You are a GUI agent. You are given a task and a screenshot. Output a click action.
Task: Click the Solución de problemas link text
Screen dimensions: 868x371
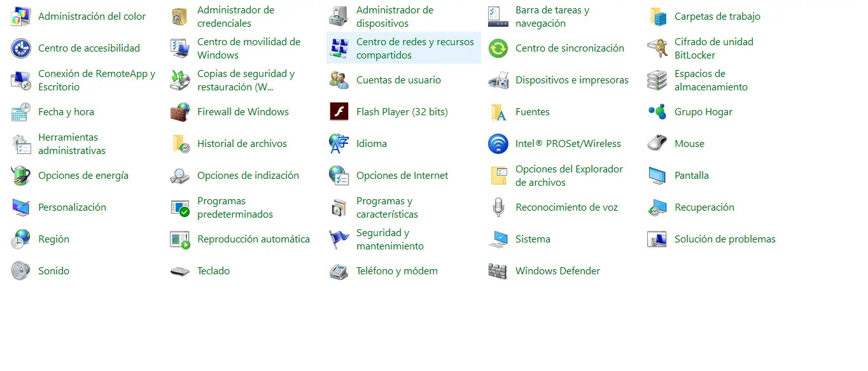point(725,239)
